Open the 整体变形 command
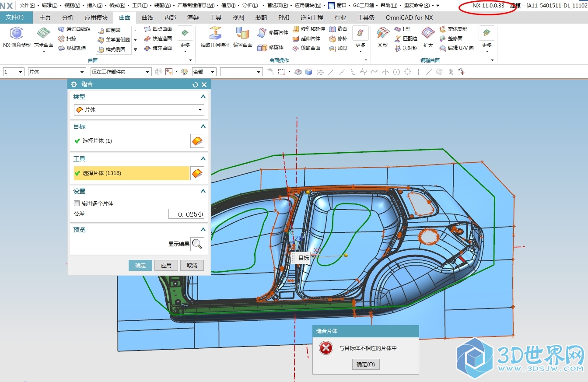 pyautogui.click(x=453, y=29)
